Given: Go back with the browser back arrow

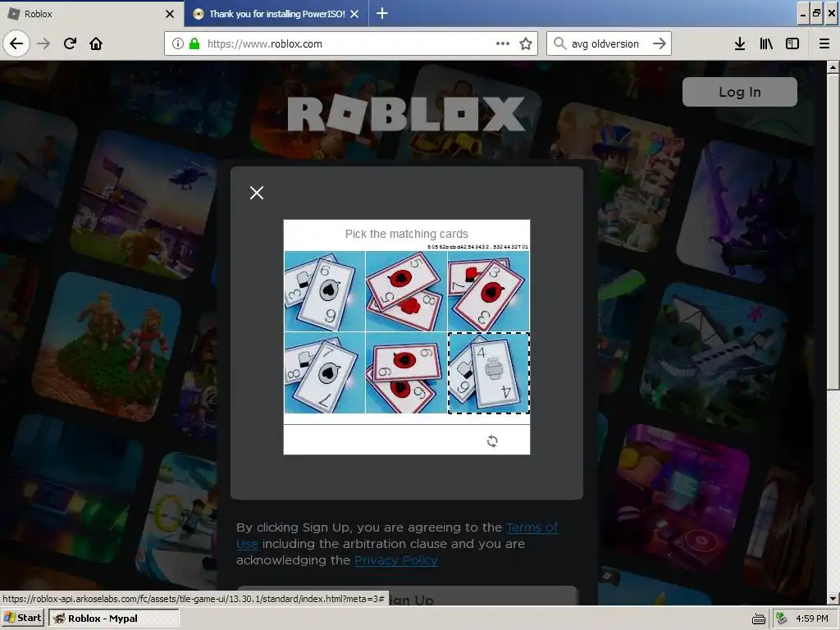Looking at the screenshot, I should pyautogui.click(x=16, y=43).
